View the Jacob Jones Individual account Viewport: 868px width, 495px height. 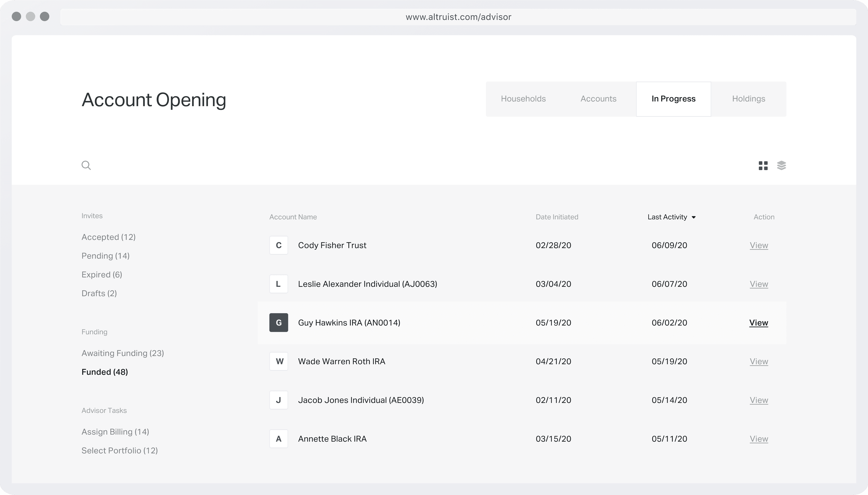click(x=759, y=400)
